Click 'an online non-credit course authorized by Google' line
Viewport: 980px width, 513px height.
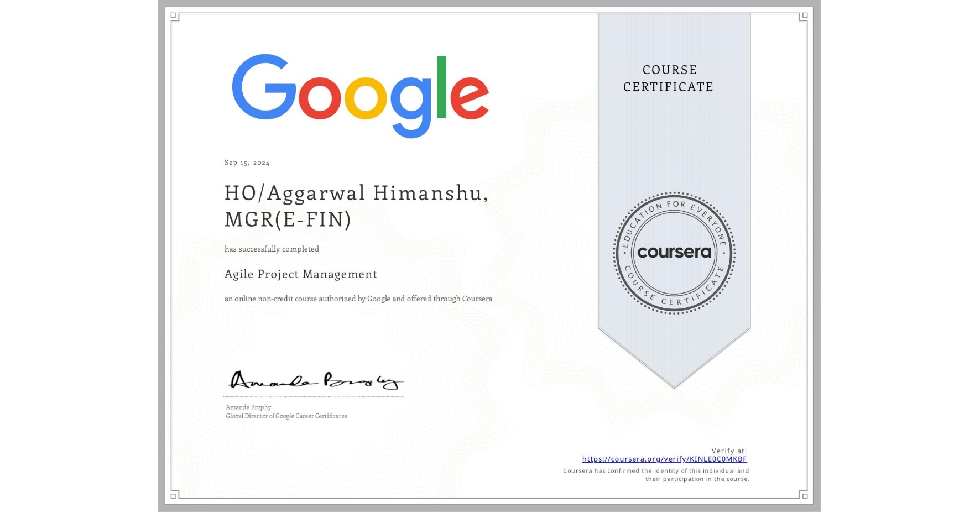tap(358, 299)
